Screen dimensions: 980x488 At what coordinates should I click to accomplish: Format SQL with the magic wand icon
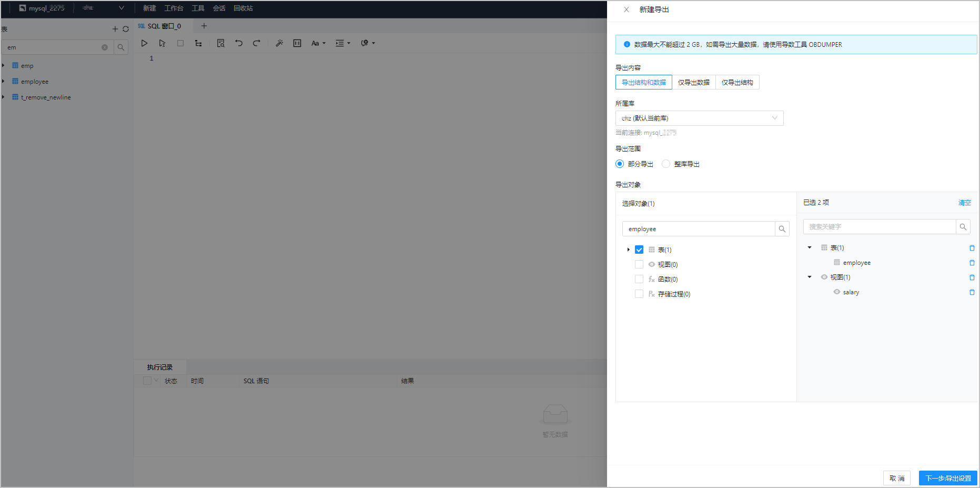click(279, 43)
